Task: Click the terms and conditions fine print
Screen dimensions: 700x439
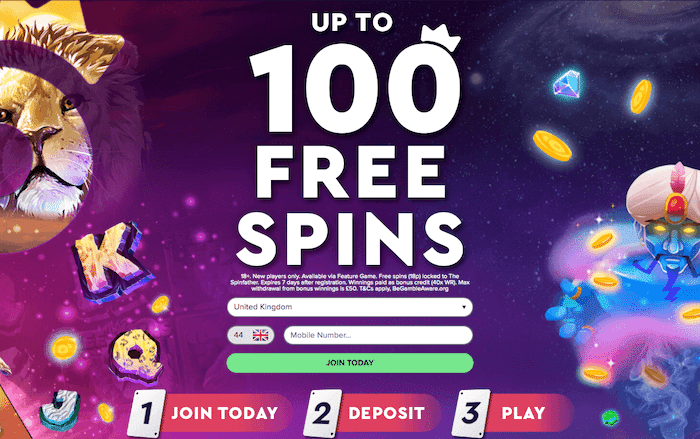Action: click(350, 282)
